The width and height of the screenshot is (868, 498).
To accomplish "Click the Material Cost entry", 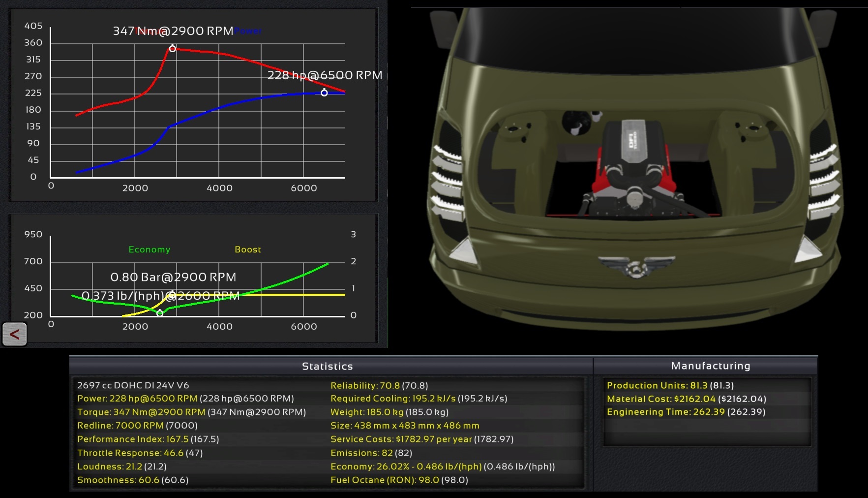I will 686,399.
